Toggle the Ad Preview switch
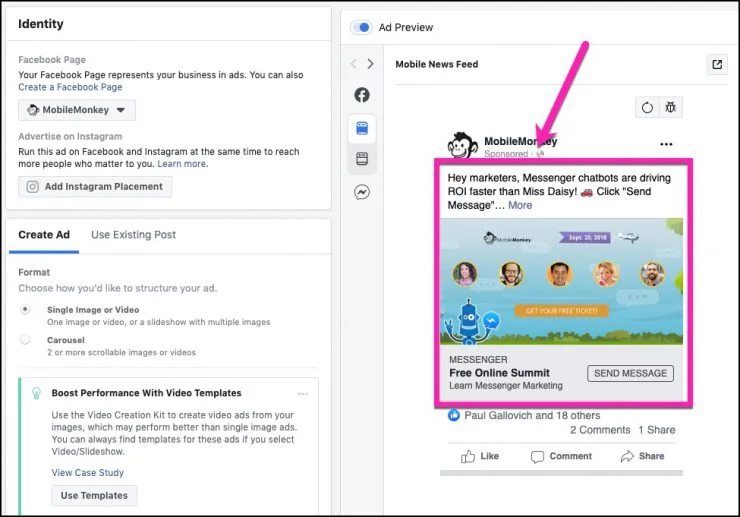Viewport: 740px width, 517px height. [x=362, y=27]
